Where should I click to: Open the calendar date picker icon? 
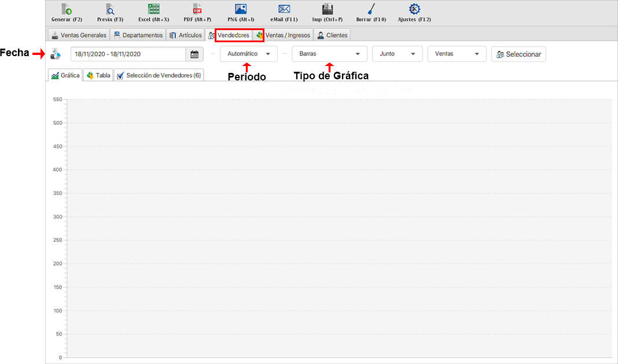(x=194, y=54)
